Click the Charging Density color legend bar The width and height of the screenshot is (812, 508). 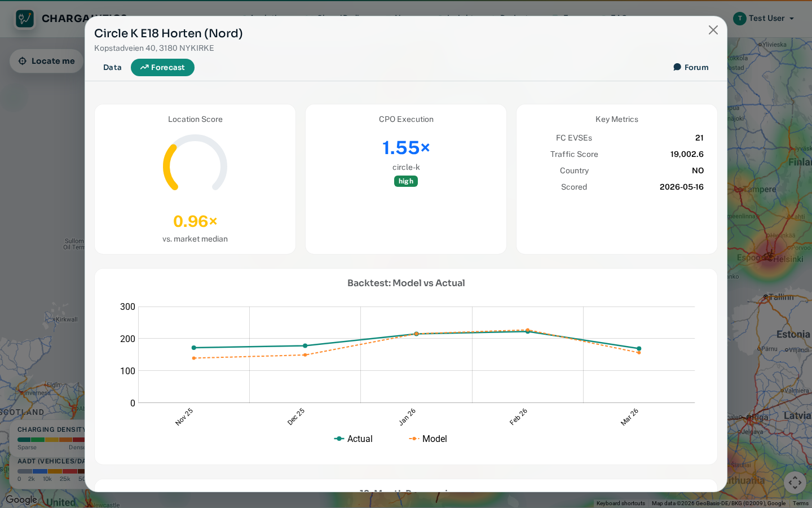(51, 440)
